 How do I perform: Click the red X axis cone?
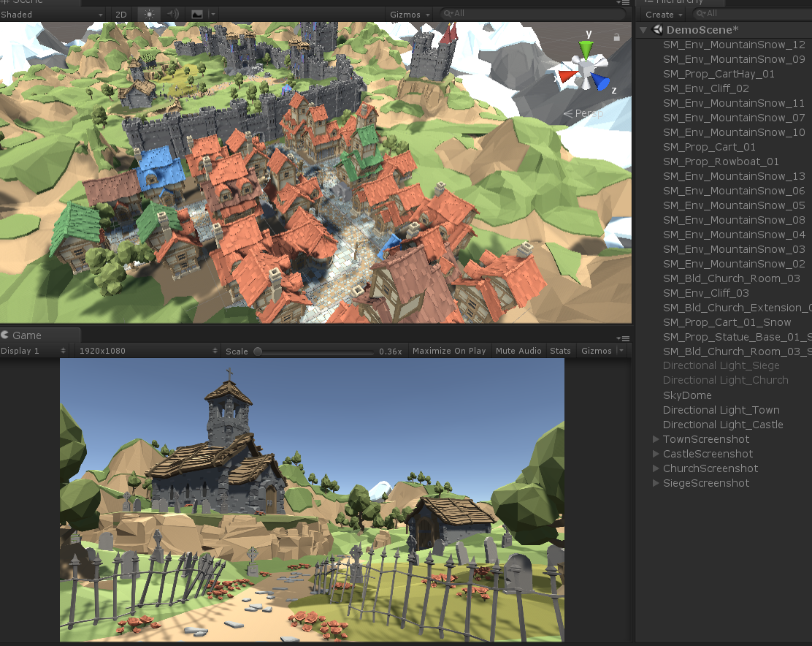click(x=567, y=77)
